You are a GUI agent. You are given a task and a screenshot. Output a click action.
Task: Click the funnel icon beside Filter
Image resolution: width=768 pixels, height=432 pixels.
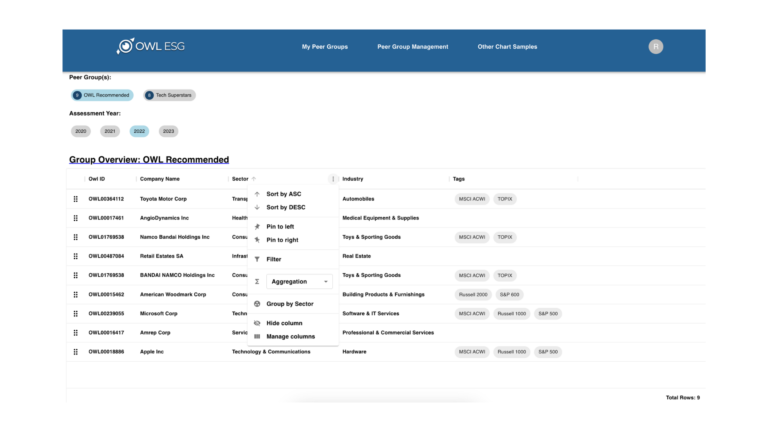[x=257, y=259]
